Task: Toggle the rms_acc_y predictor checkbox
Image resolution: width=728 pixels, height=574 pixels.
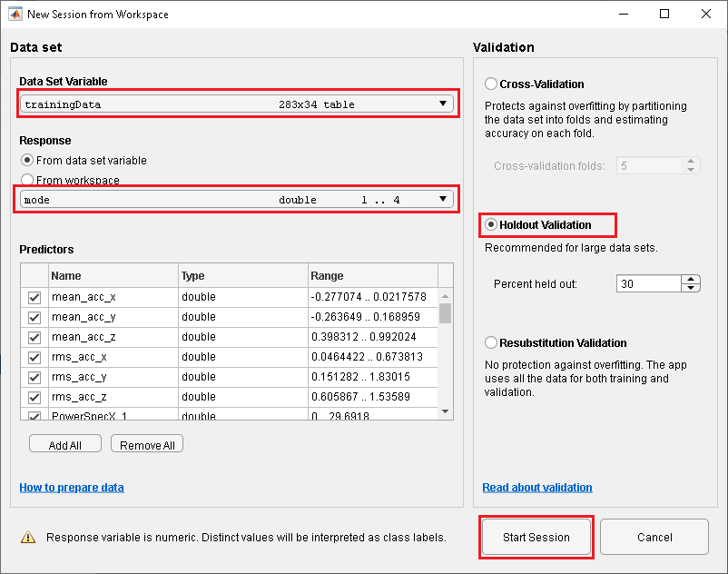Action: click(34, 376)
